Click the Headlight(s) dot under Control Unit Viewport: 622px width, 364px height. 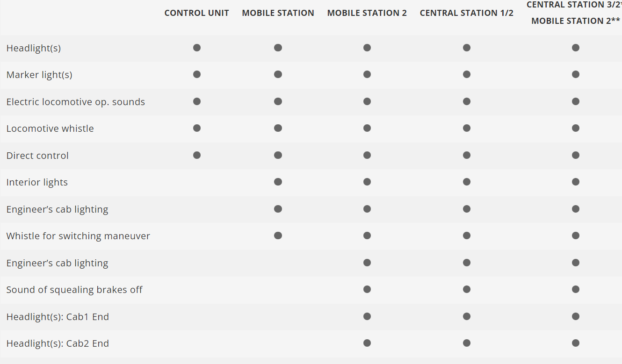click(197, 48)
